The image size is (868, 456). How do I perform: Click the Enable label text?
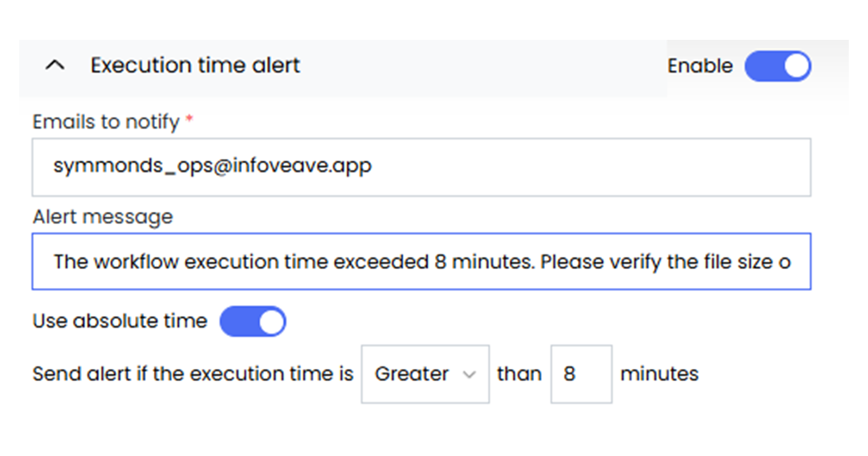click(x=700, y=66)
